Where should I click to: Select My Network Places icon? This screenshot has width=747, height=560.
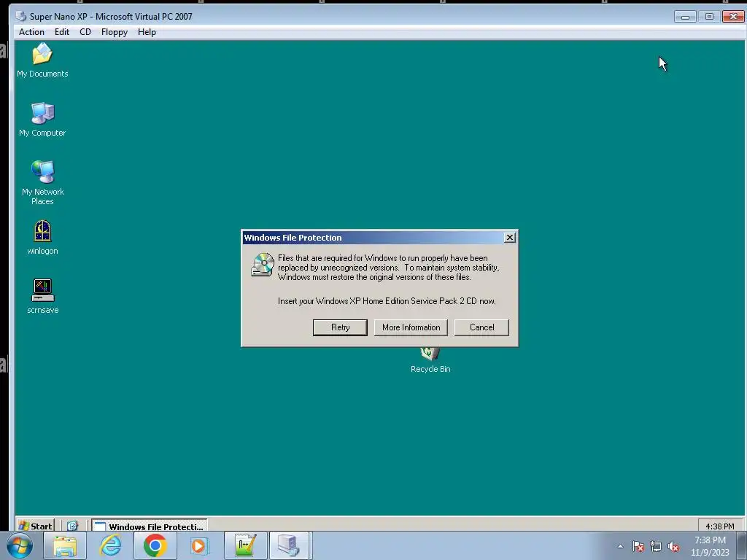pos(42,182)
